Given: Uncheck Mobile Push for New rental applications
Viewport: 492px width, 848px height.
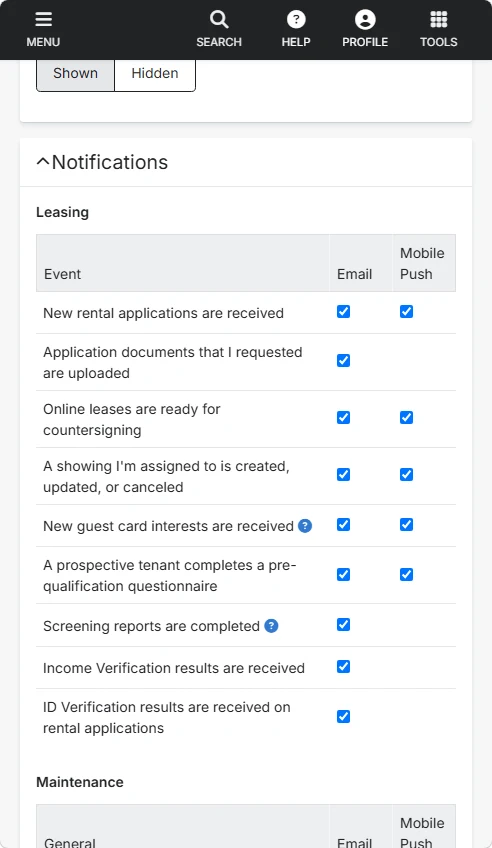Looking at the screenshot, I should tap(407, 312).
